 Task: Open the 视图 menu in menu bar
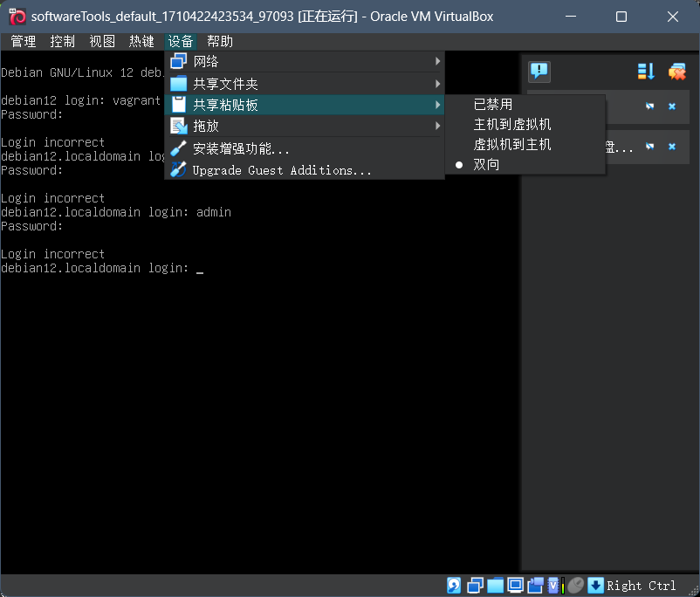click(102, 41)
